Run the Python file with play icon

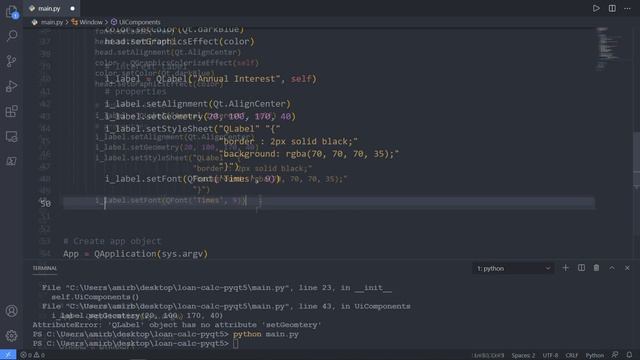[x=596, y=8]
